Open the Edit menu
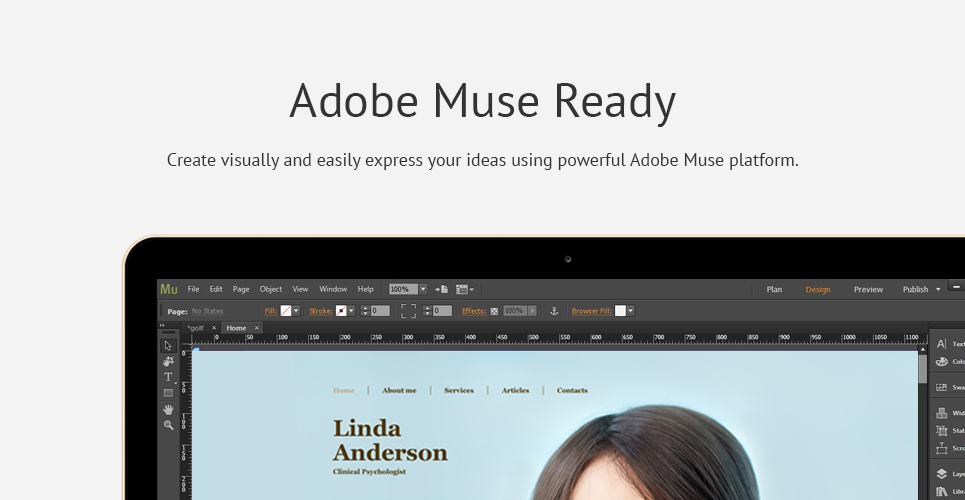 pyautogui.click(x=216, y=289)
